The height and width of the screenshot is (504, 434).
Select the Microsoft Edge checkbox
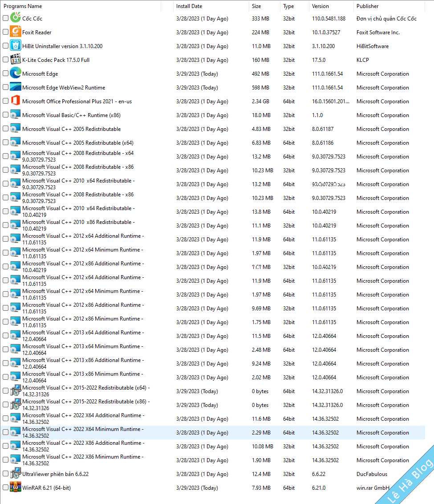[5, 73]
